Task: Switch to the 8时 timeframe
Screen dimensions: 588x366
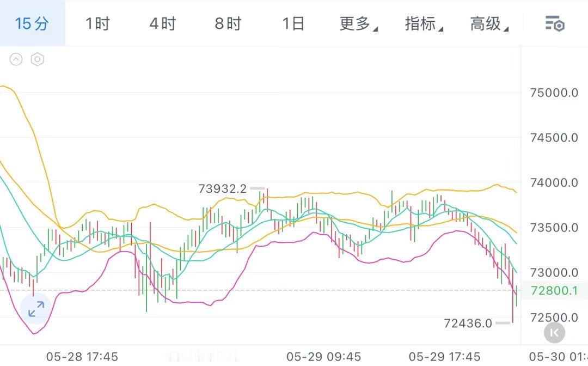Action: (228, 23)
